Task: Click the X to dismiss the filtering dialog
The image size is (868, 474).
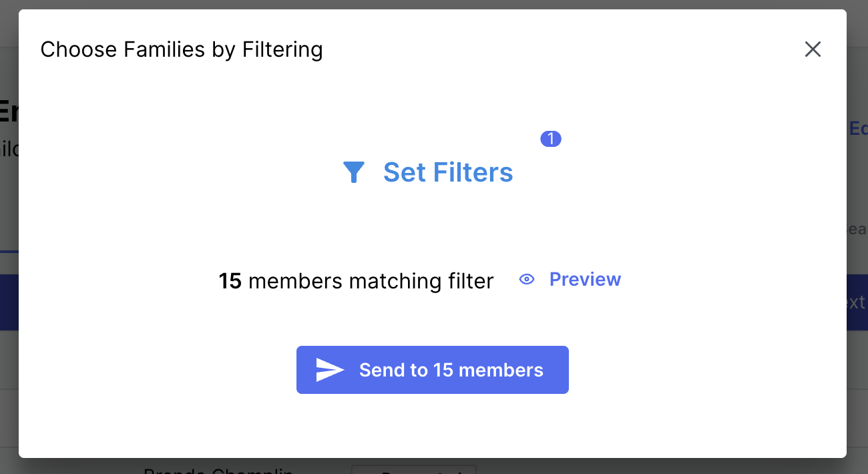Action: [x=813, y=49]
